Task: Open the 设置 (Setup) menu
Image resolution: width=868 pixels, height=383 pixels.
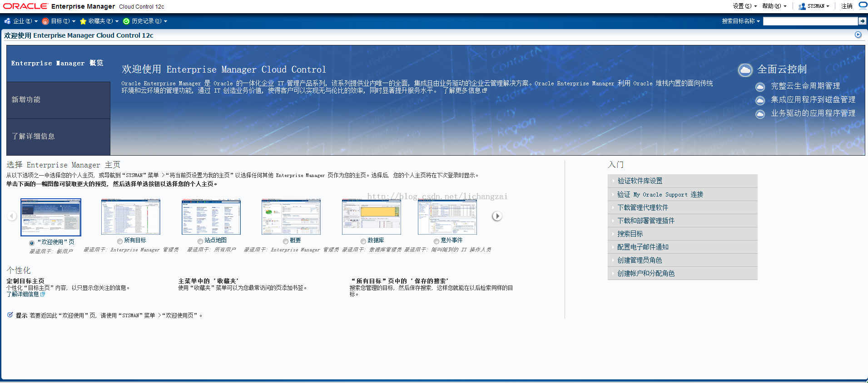Action: [x=744, y=6]
